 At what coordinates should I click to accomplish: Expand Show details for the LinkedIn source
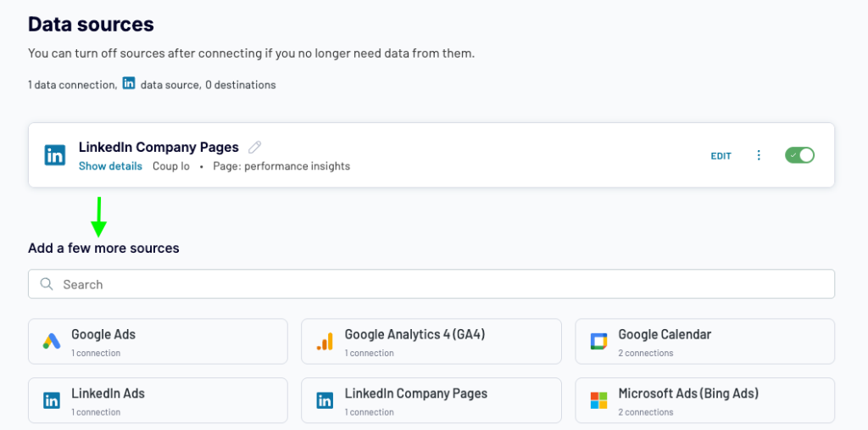click(x=110, y=166)
